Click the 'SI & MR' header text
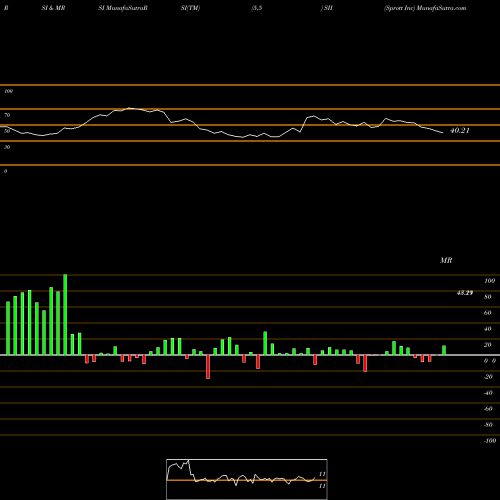Image resolution: width=500 pixels, height=500 pixels. (53, 8)
